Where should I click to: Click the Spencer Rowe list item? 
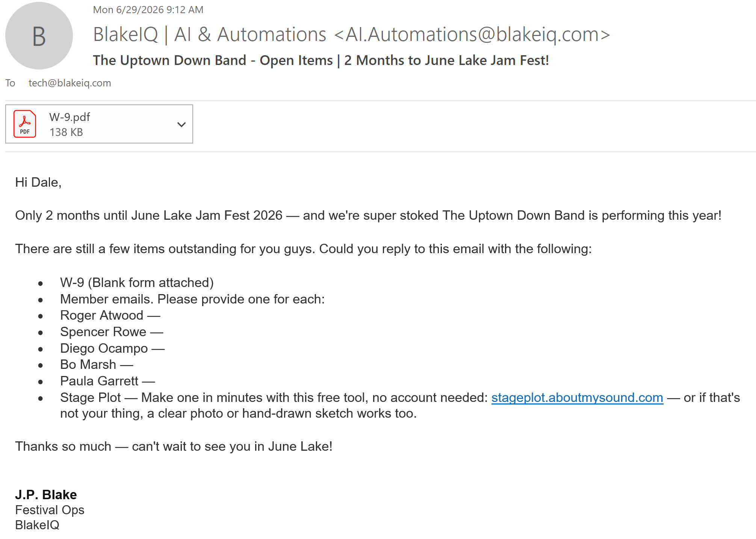coord(112,332)
